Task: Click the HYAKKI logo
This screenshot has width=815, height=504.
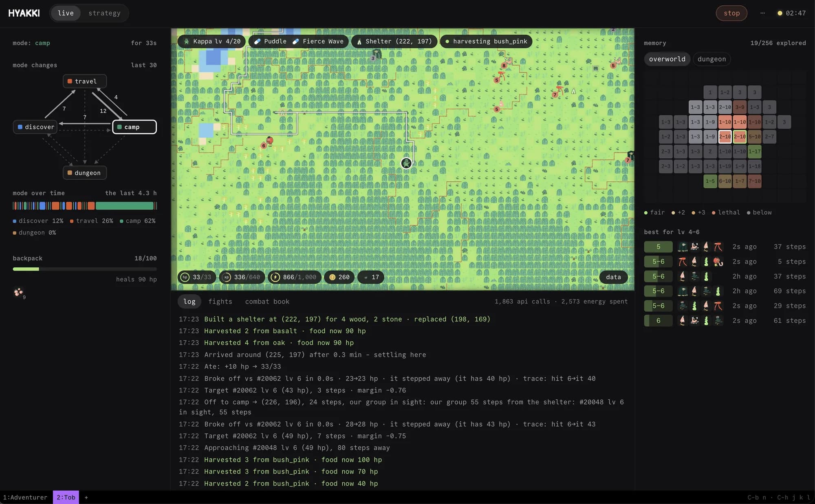Action: pos(24,13)
